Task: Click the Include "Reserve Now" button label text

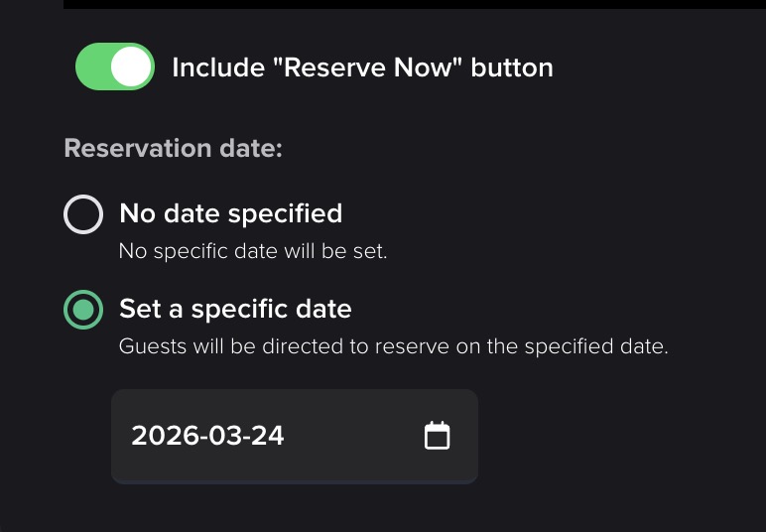Action: (x=362, y=67)
